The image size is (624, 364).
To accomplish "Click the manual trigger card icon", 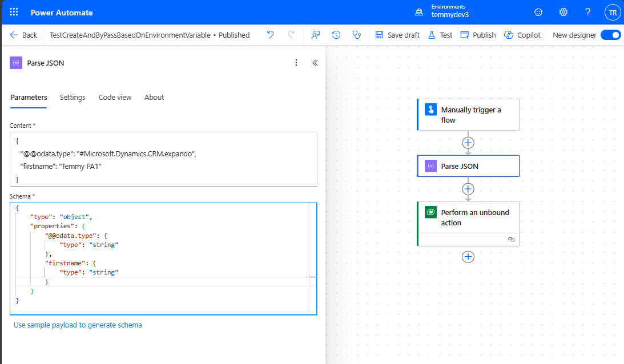I will point(430,110).
